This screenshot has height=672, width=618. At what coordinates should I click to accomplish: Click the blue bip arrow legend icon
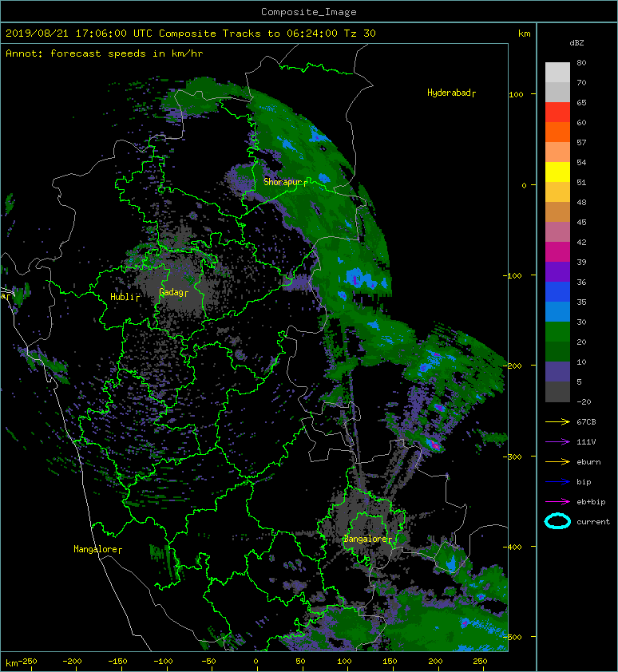click(557, 482)
